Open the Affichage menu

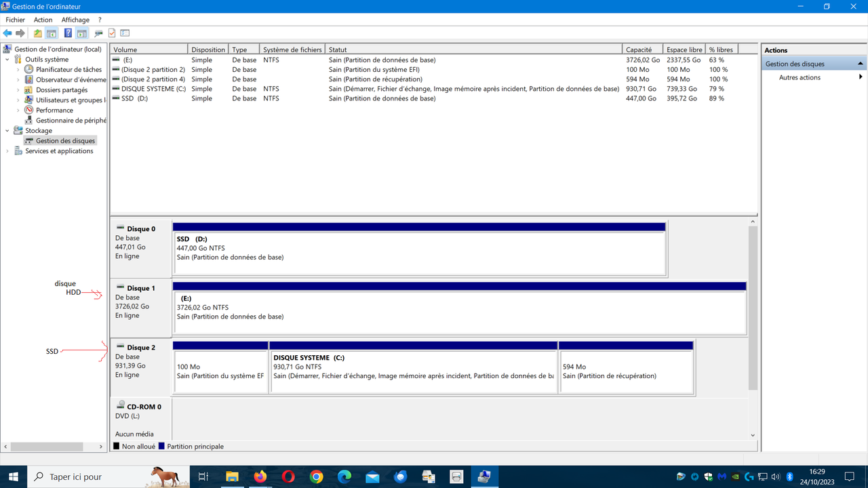click(x=75, y=19)
